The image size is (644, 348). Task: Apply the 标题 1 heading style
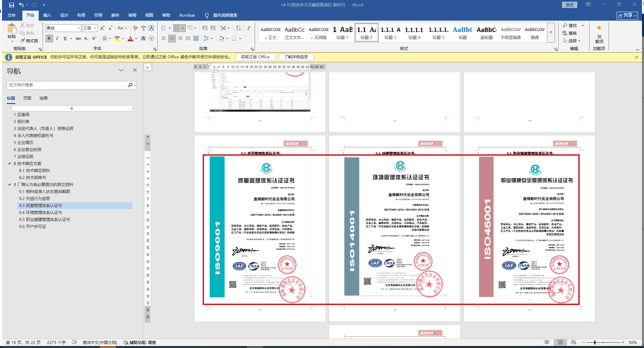[x=342, y=33]
